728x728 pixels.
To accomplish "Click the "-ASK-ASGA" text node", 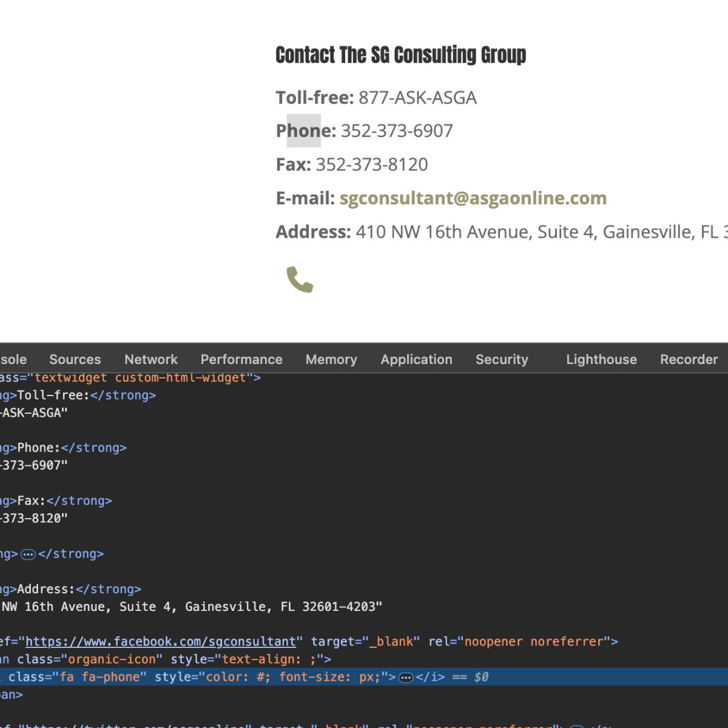I will point(33,413).
